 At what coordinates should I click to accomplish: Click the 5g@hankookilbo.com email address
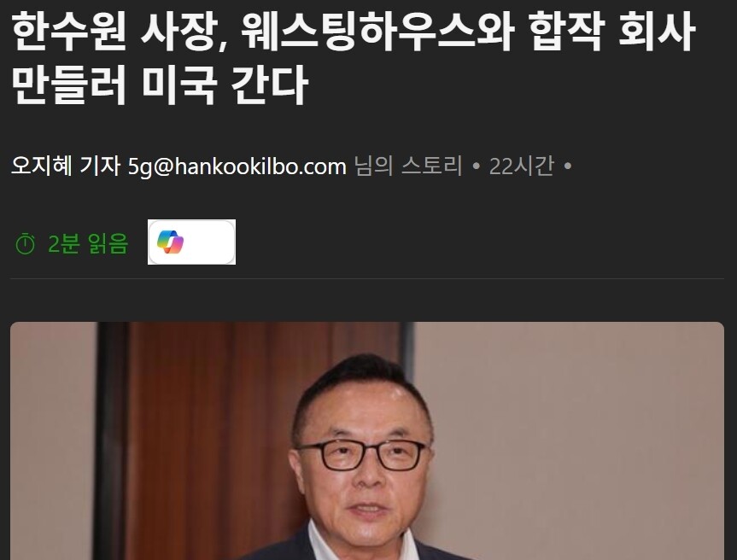click(237, 166)
